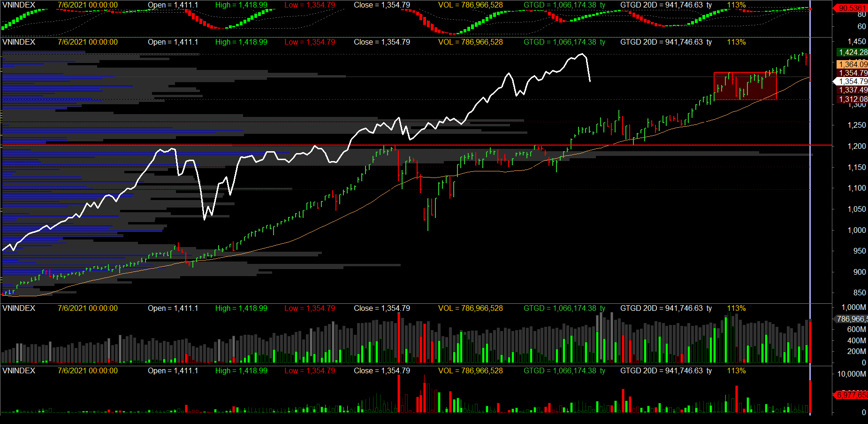Screen dimensions: 868x424
Task: Click the red 6,977,65 value label
Action: pos(851,395)
